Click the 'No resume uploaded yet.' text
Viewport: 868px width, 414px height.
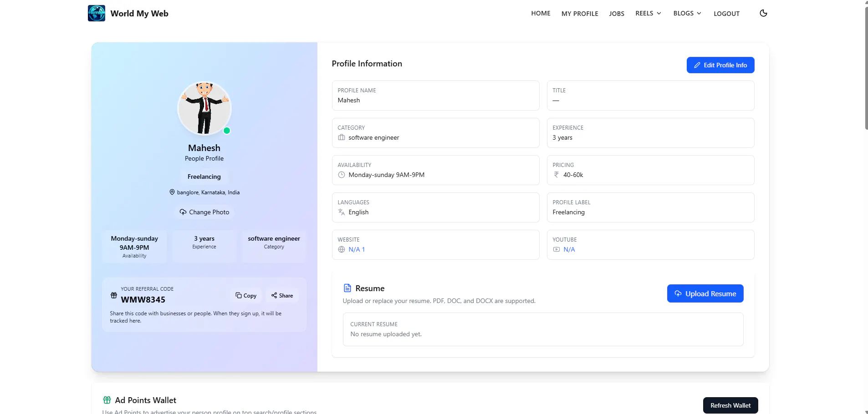386,334
